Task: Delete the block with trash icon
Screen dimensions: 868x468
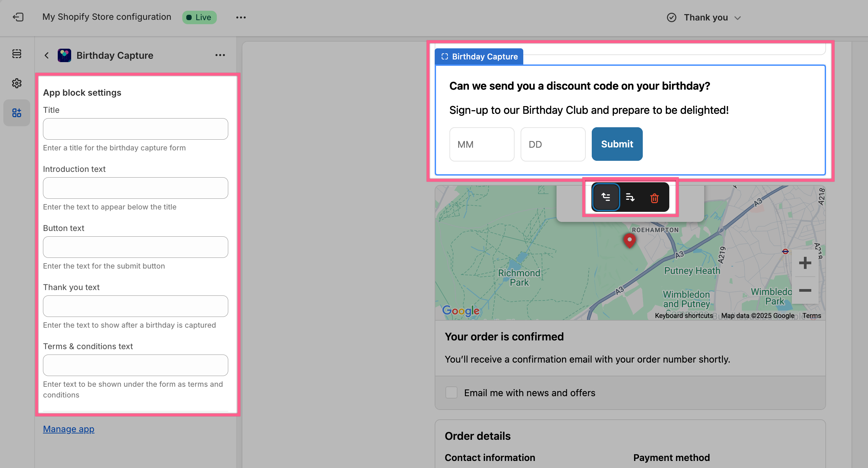Action: pos(654,198)
